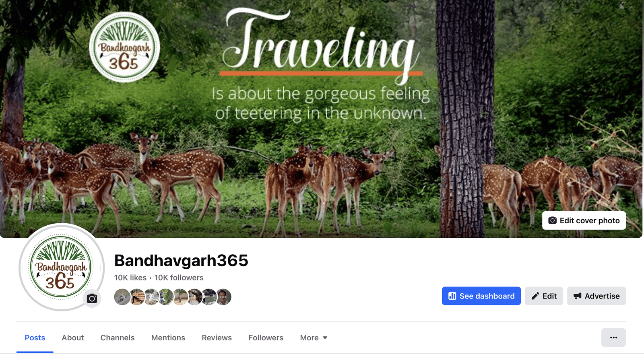Click the Bandhavgarh365 page name heading

click(181, 261)
